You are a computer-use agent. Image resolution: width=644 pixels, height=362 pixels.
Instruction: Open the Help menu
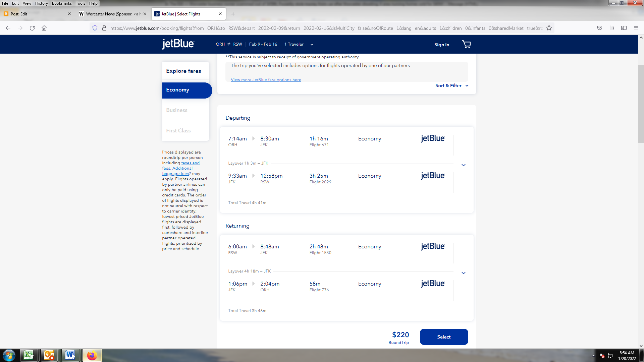tap(93, 3)
